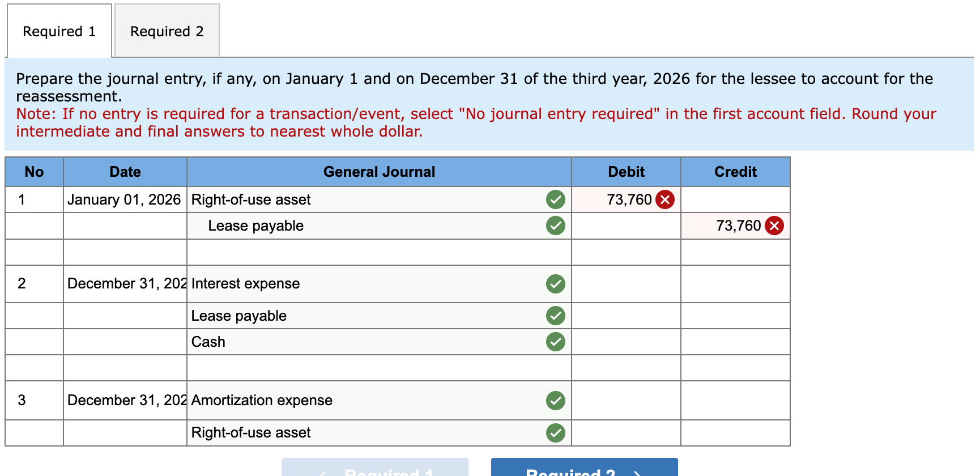Click the debit field showing 73,760
The width and height of the screenshot is (980, 476).
click(626, 199)
